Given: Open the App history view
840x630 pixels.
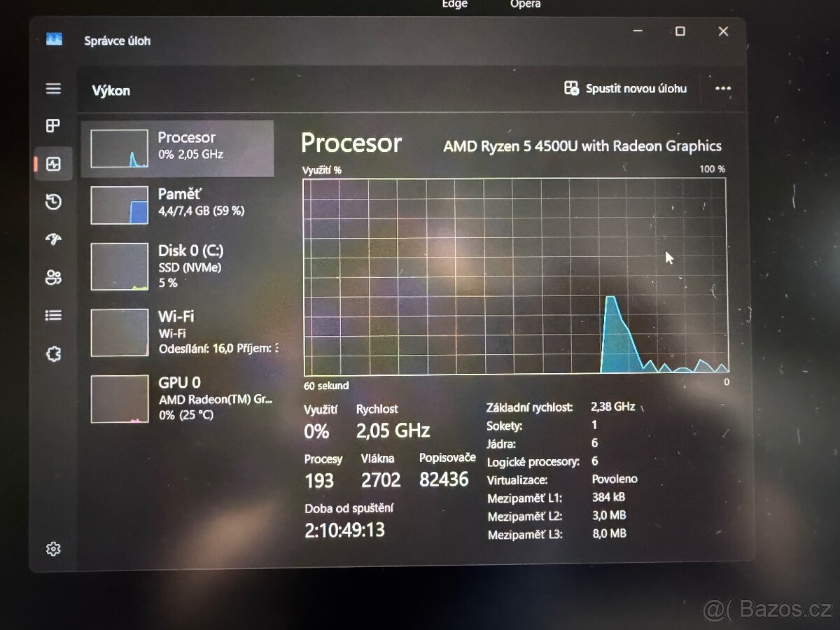Looking at the screenshot, I should pyautogui.click(x=53, y=202).
